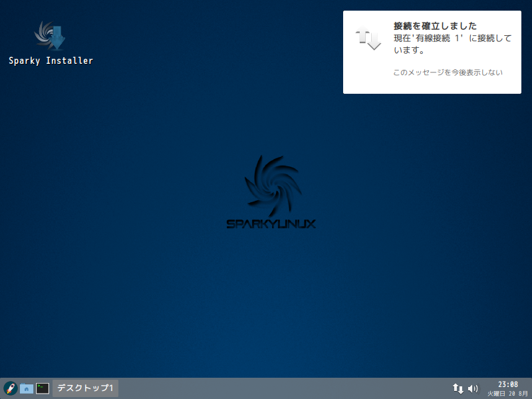Click the Sparky Installer label text
Image resolution: width=532 pixels, height=399 pixels.
point(51,61)
